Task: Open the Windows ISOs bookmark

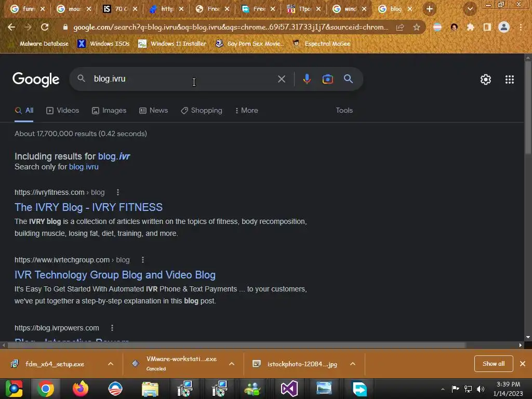Action: pyautogui.click(x=103, y=44)
